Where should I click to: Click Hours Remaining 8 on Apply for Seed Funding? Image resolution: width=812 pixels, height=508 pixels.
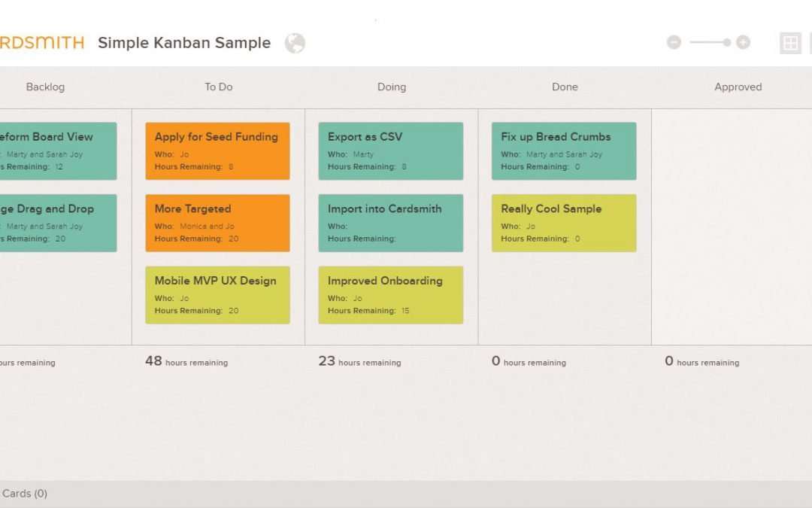194,166
